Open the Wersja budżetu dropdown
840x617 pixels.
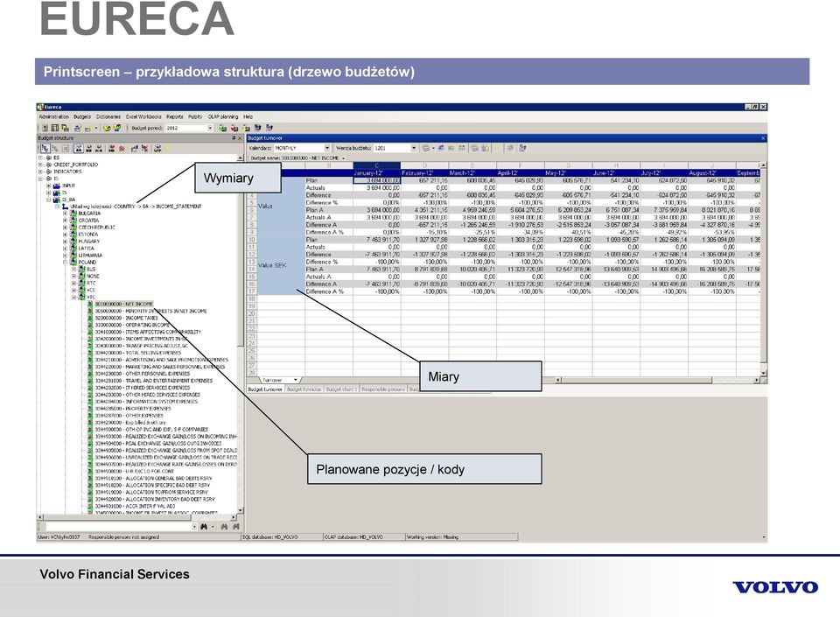click(414, 148)
